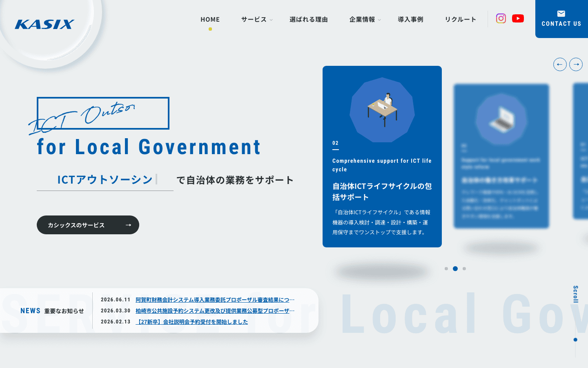The image size is (588, 368).
Task: Open the 阿賀町財務会計システム news link
Action: (x=215, y=300)
